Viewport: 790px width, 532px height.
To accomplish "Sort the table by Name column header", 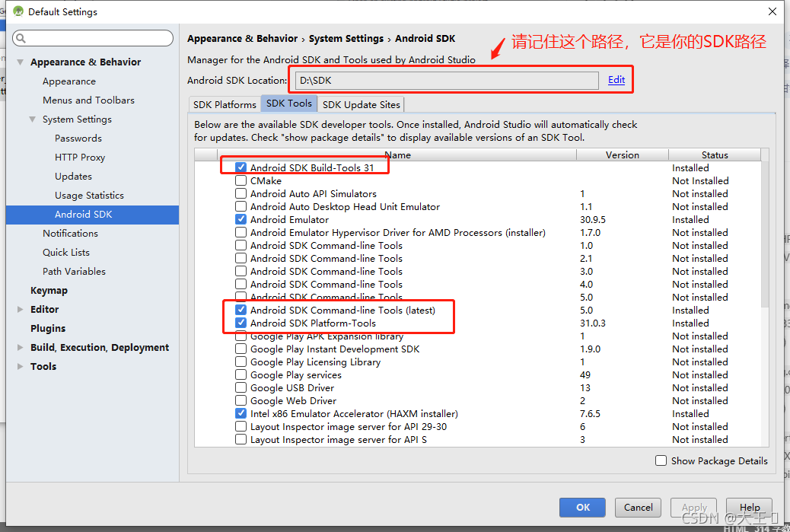I will coord(397,155).
